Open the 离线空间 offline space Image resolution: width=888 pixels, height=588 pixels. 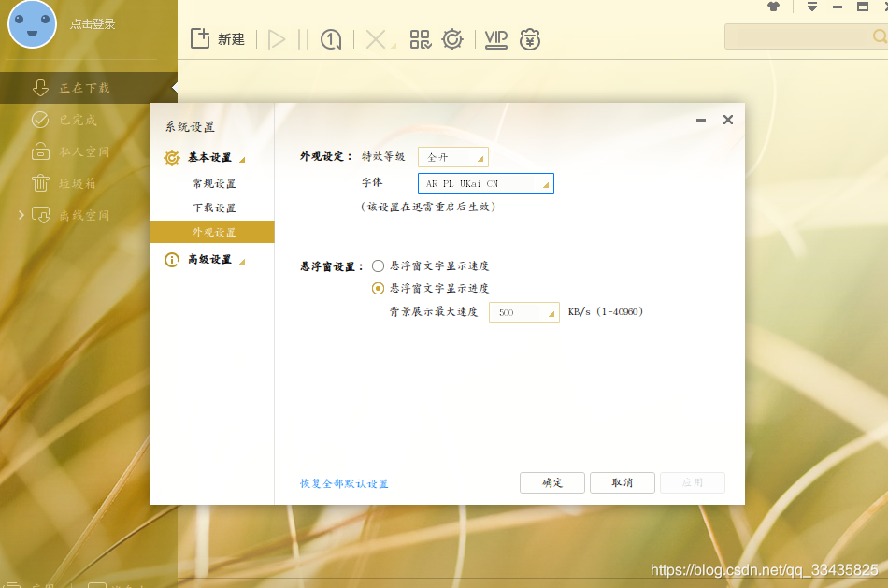click(x=89, y=215)
